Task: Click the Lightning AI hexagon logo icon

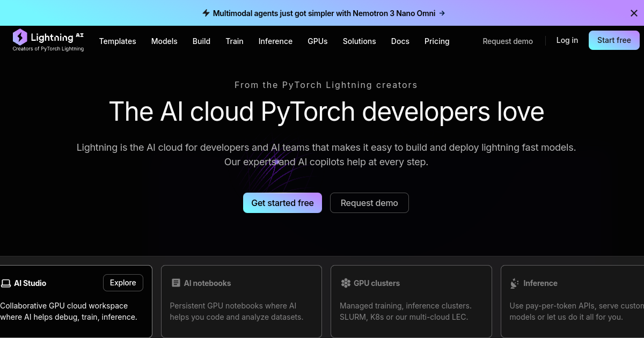Action: (x=20, y=37)
